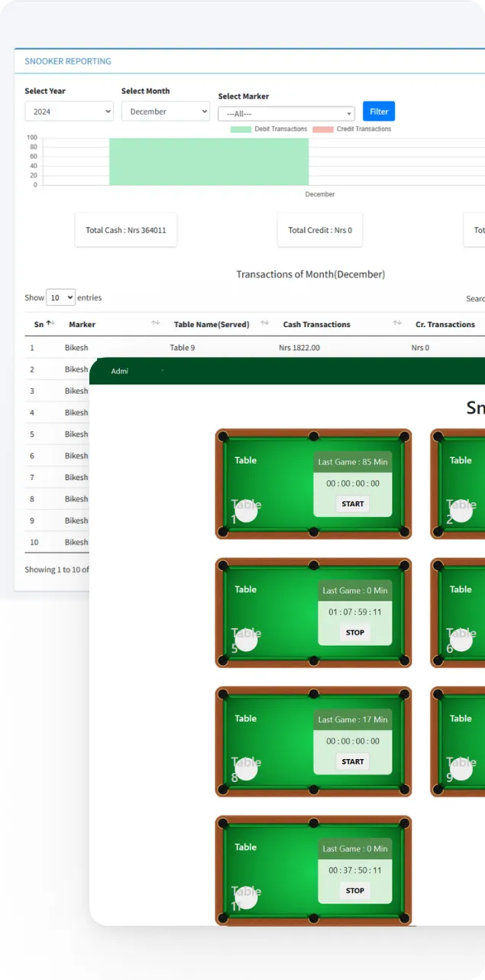This screenshot has height=980, width=485.
Task: Sort by the Marker column header
Action: (x=82, y=324)
